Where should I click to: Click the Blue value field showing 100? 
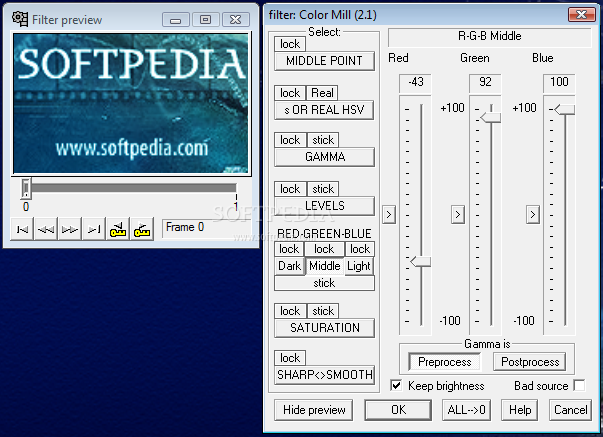[559, 83]
